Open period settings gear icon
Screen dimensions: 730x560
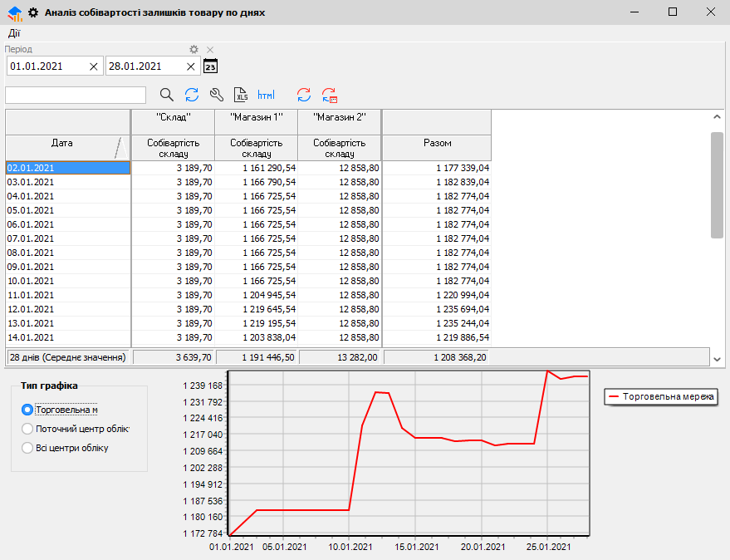tap(194, 50)
